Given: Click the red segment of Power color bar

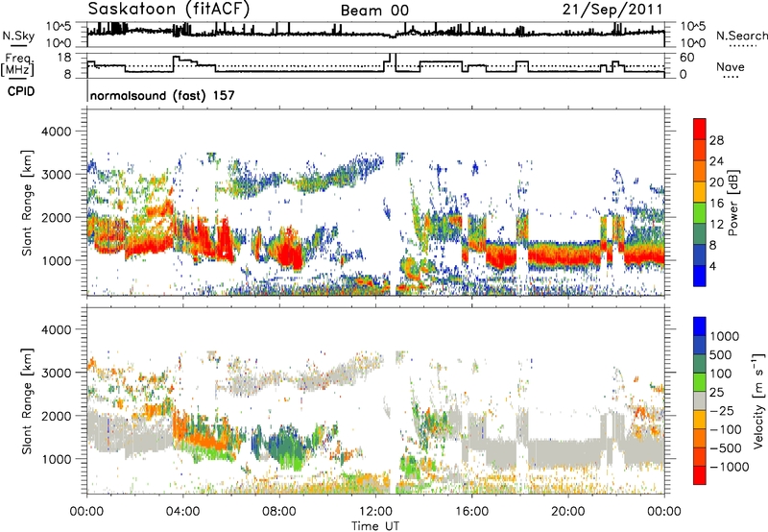Looking at the screenshot, I should click(x=700, y=130).
